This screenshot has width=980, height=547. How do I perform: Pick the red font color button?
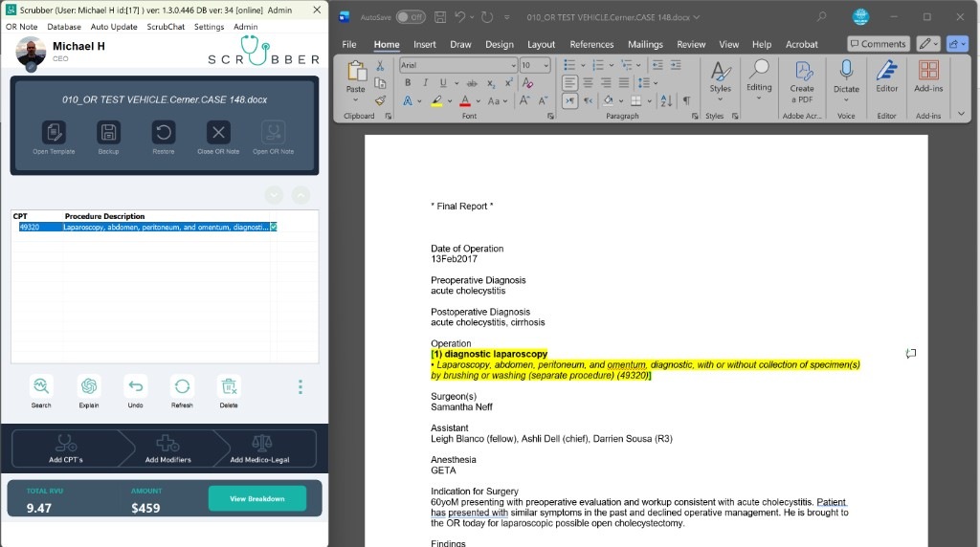[465, 100]
